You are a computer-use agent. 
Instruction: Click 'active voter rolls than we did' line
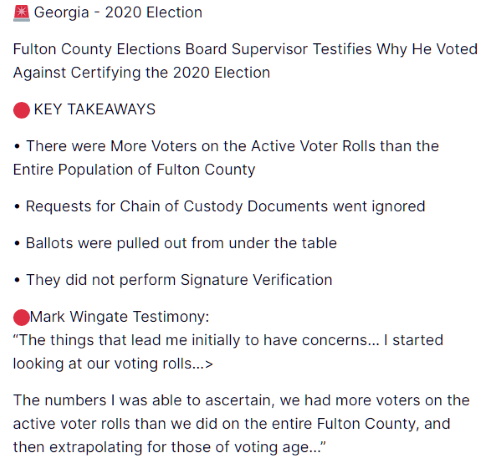click(231, 424)
